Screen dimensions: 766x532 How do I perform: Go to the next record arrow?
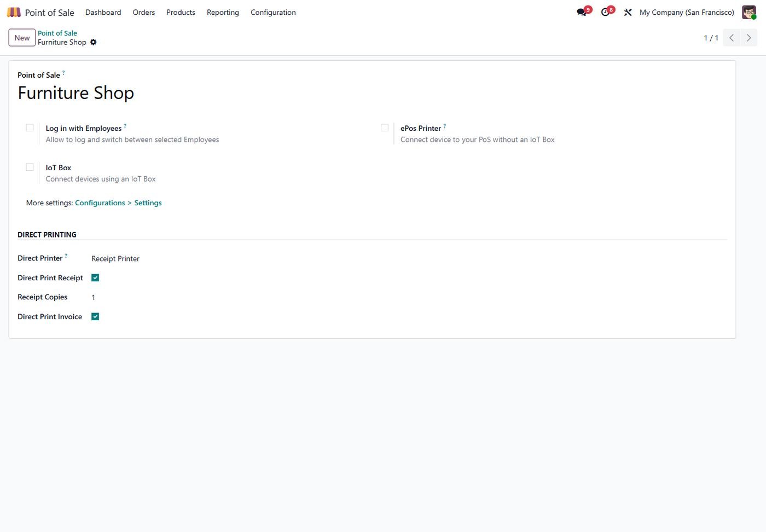click(x=749, y=38)
